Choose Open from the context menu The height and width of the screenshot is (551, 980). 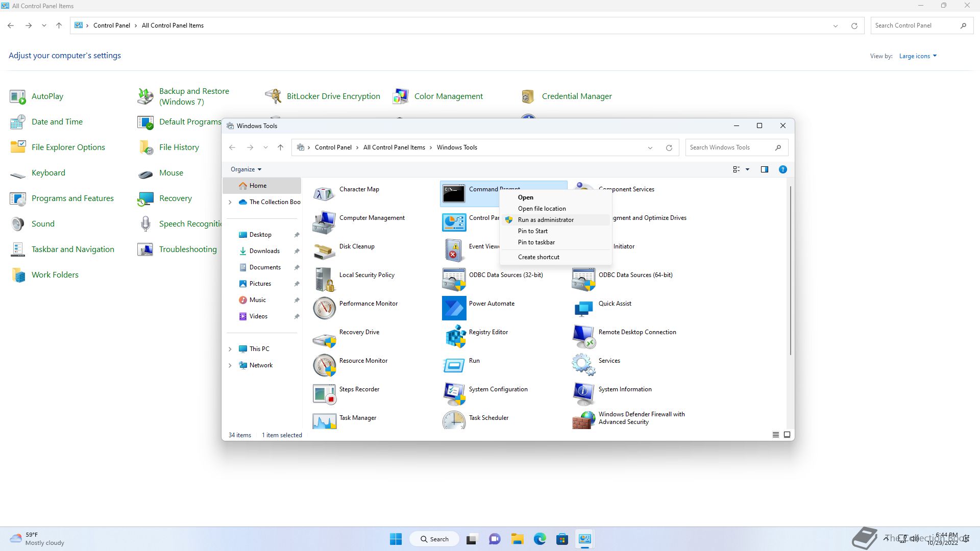coord(555,197)
